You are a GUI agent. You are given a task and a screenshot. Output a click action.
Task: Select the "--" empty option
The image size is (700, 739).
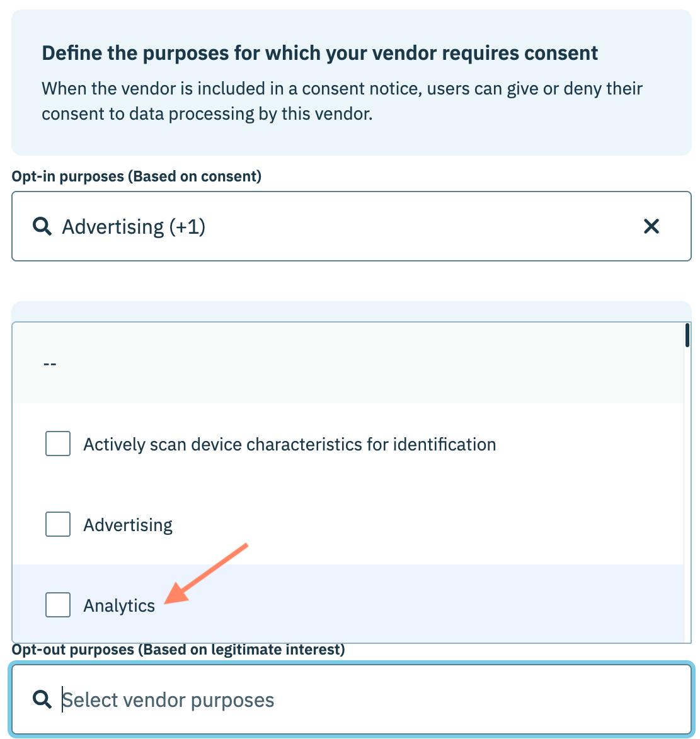(x=50, y=364)
